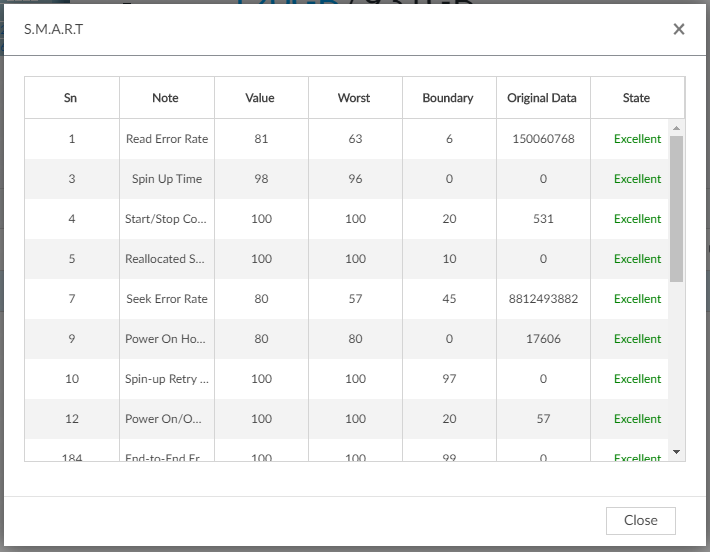
Task: Click the Value column header
Action: [x=260, y=98]
